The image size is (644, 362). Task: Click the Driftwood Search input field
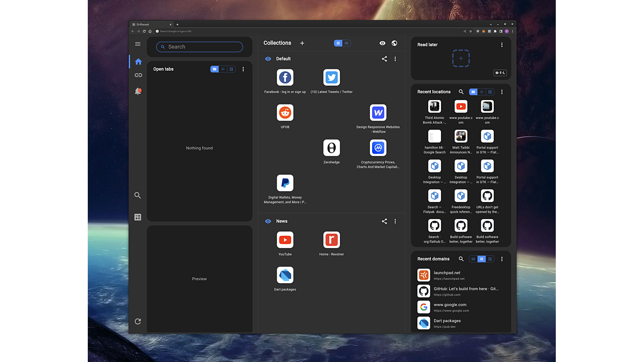coord(200,47)
